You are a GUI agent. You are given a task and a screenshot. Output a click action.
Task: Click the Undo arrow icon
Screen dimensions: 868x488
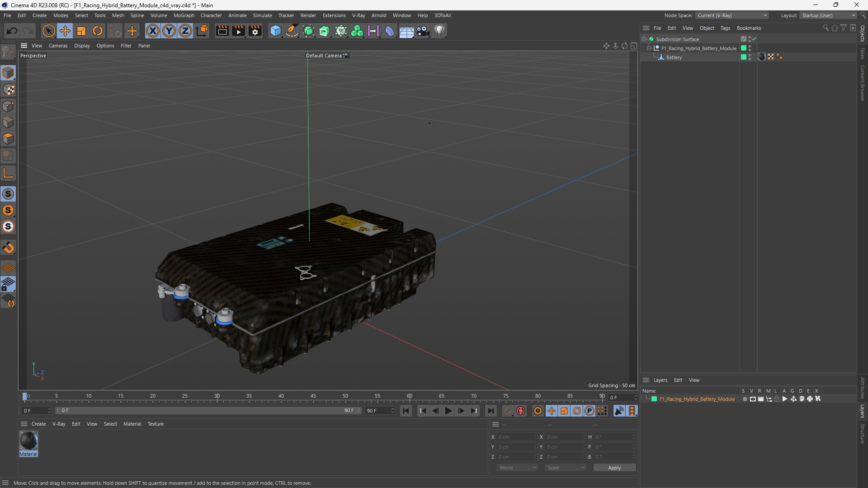[x=12, y=31]
